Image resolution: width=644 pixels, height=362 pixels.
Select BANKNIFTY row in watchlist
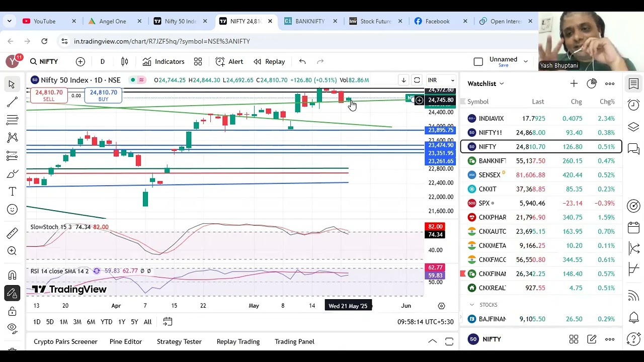541,161
